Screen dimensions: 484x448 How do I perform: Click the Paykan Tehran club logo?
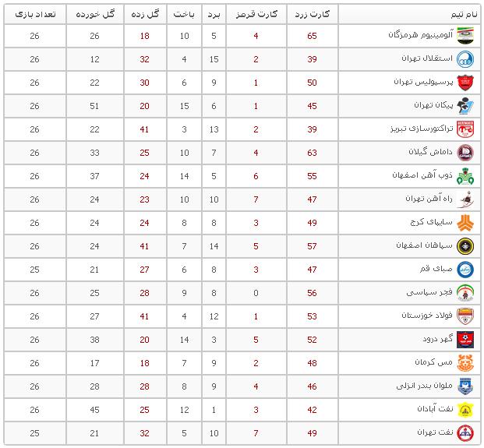pyautogui.click(x=465, y=106)
